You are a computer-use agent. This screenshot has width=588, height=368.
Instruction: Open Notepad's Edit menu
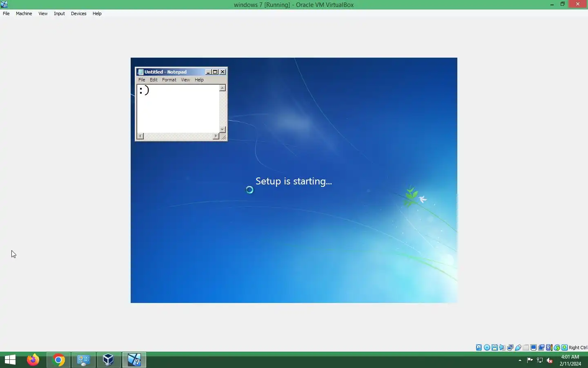(154, 80)
